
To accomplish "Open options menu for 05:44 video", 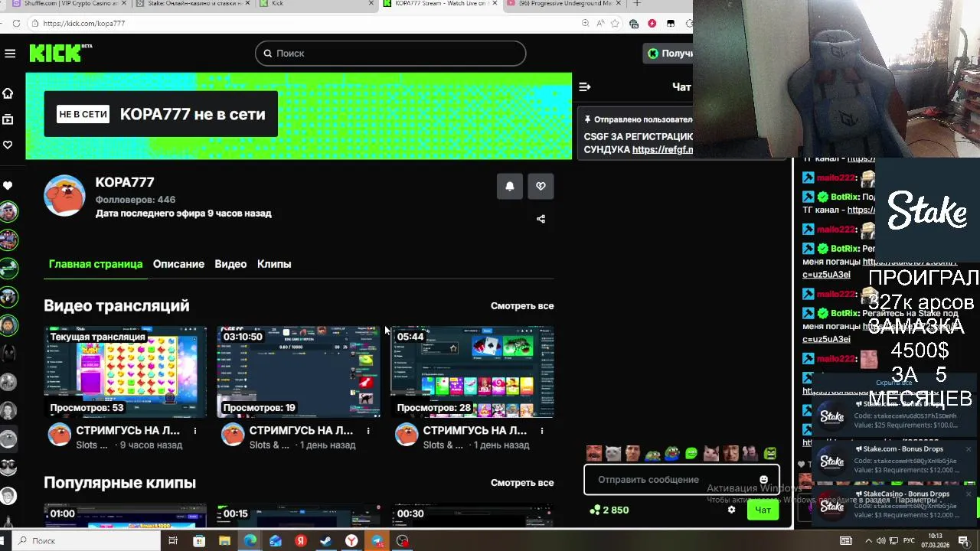I will tap(542, 431).
